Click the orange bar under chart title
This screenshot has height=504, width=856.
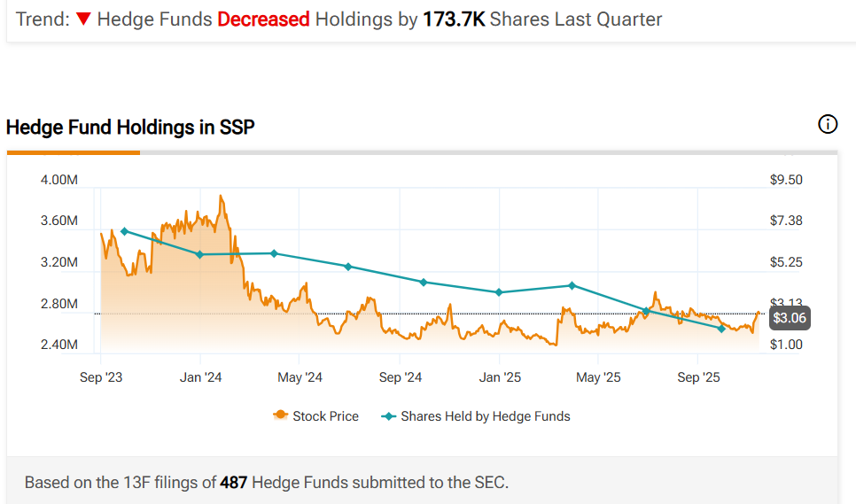pyautogui.click(x=74, y=152)
